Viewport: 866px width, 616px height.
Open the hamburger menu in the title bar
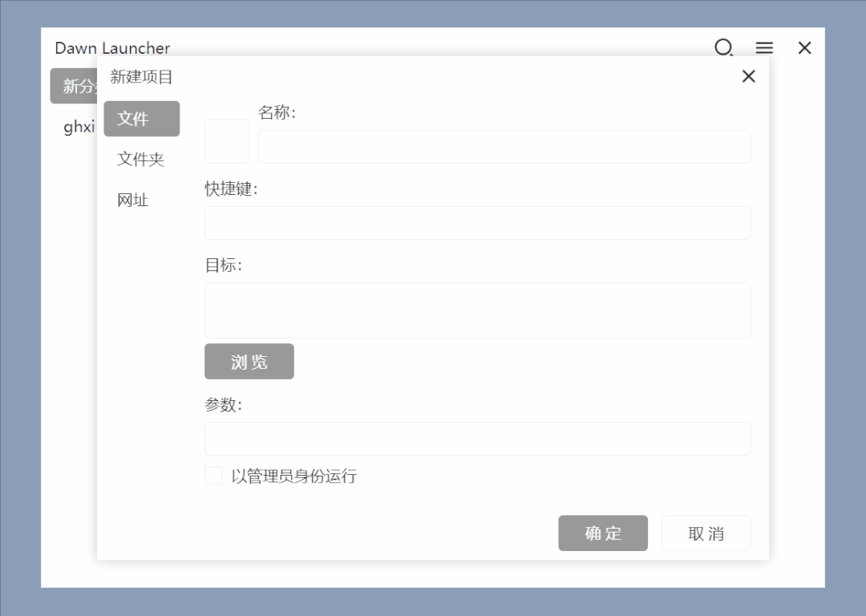point(764,48)
